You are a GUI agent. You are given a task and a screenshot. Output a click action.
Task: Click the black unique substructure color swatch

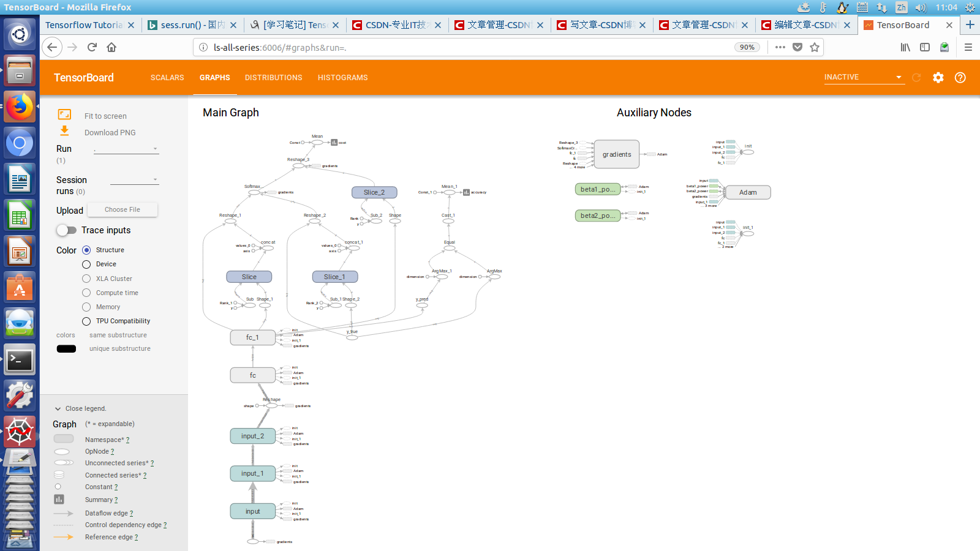(x=66, y=349)
